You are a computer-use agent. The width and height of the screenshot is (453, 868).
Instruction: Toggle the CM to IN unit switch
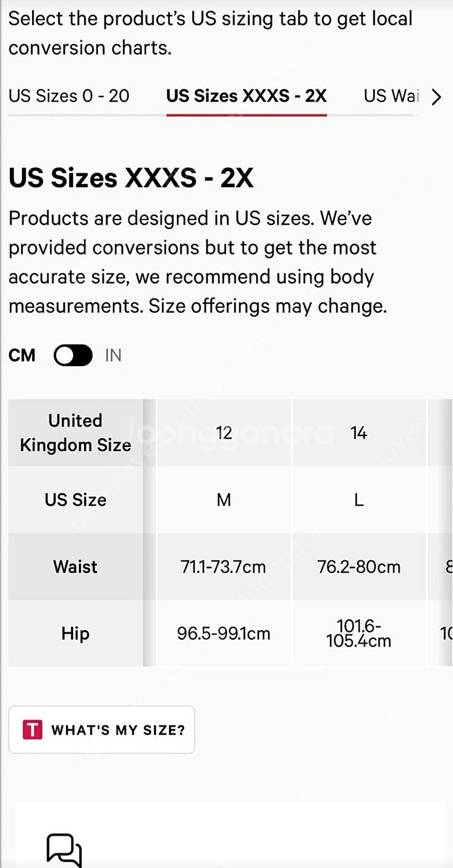73,355
